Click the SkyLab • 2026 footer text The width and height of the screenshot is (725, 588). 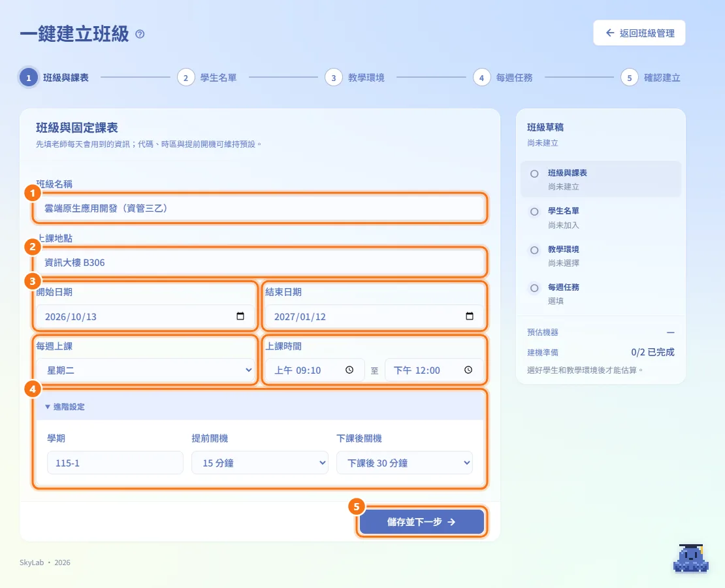(45, 563)
